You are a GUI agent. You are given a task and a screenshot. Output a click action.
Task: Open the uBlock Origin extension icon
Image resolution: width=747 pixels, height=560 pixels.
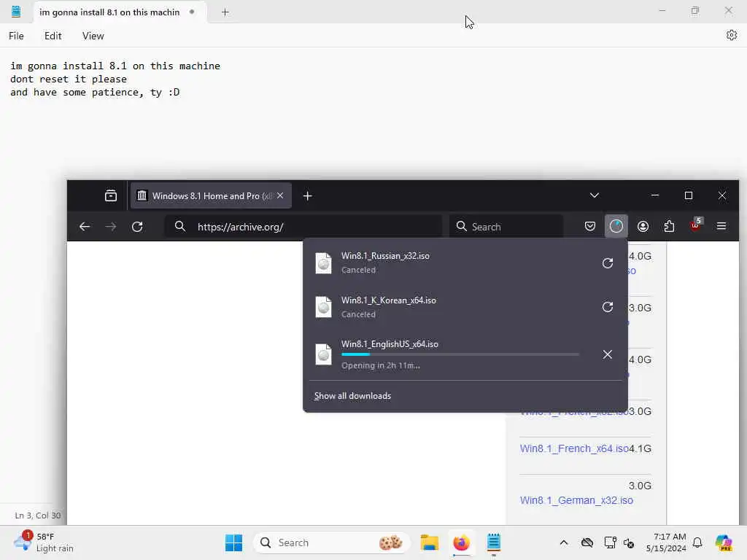pos(695,225)
